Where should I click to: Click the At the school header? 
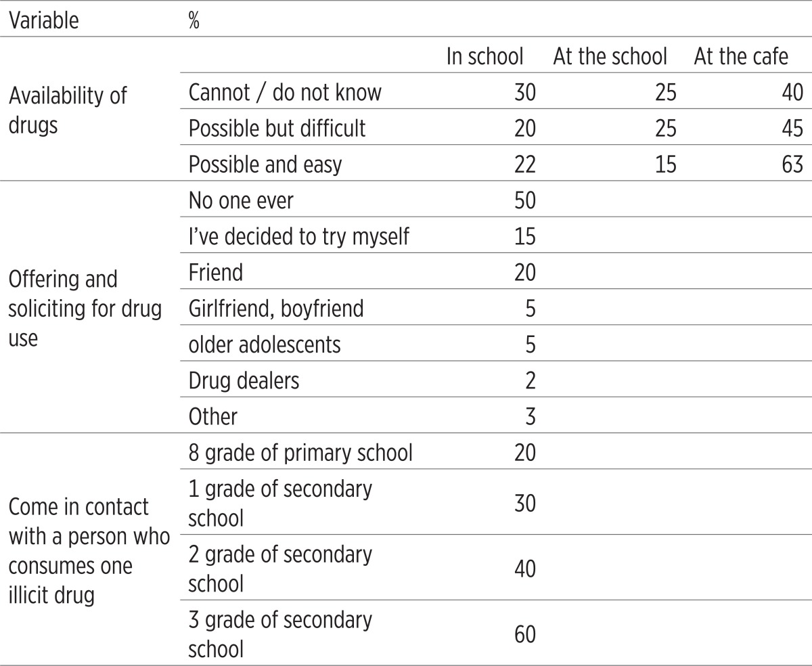[x=610, y=57]
